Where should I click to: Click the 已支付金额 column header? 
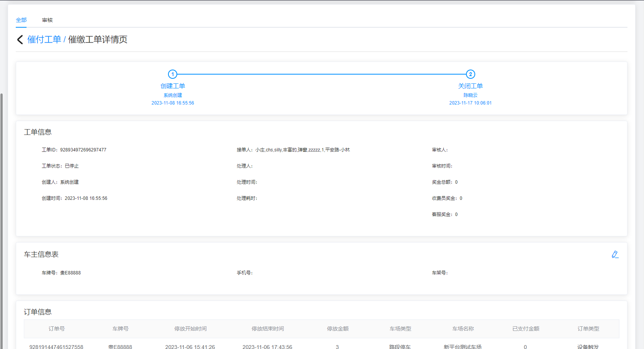(526, 329)
